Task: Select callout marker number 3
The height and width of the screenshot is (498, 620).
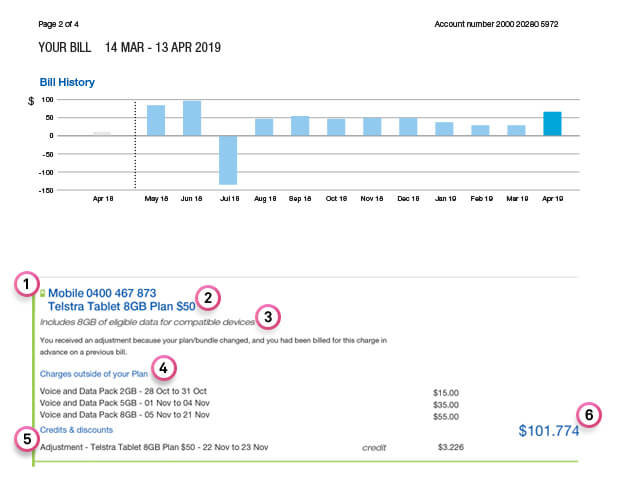Action: pos(268,316)
